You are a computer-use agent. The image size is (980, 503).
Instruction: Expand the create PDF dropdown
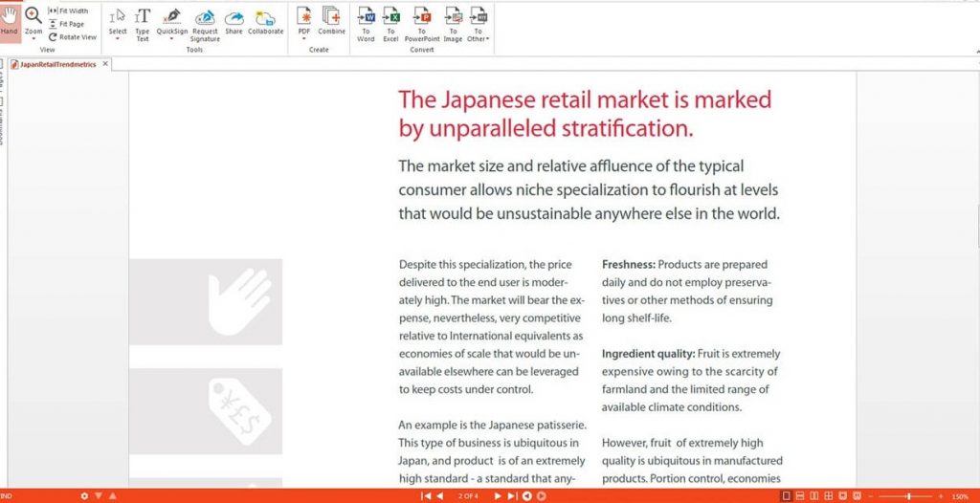[304, 39]
